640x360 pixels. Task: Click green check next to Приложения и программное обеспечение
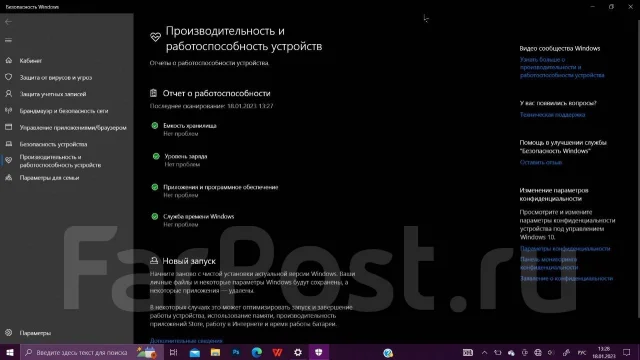(155, 187)
